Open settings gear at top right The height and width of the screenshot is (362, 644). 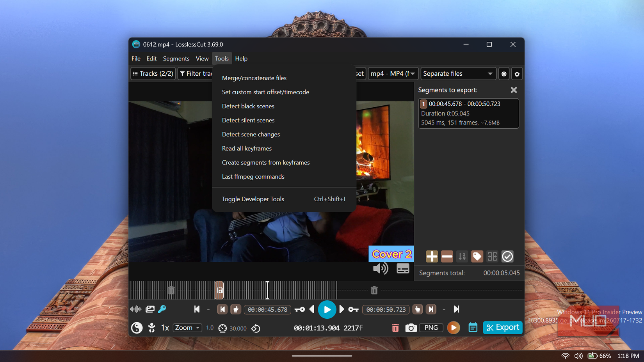(517, 74)
